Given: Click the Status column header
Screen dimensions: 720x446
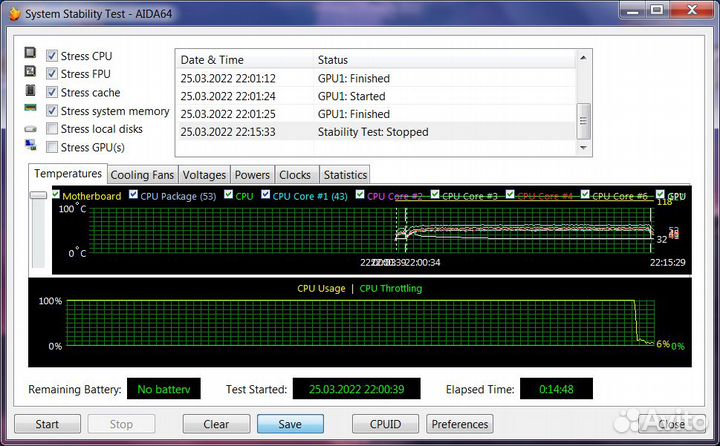Looking at the screenshot, I should [x=444, y=60].
